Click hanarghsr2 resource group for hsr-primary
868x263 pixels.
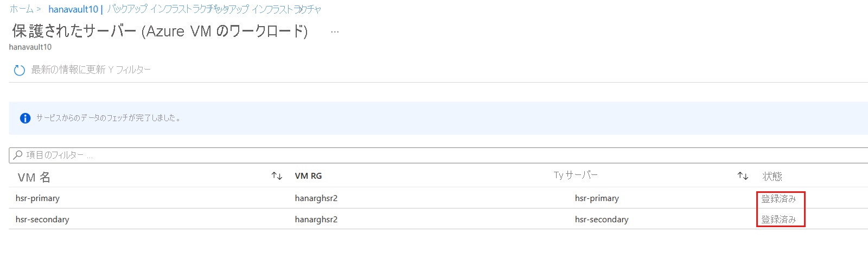pos(316,198)
